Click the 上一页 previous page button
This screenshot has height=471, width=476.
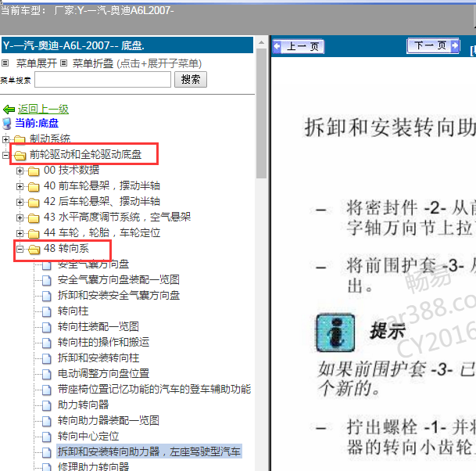pyautogui.click(x=299, y=47)
